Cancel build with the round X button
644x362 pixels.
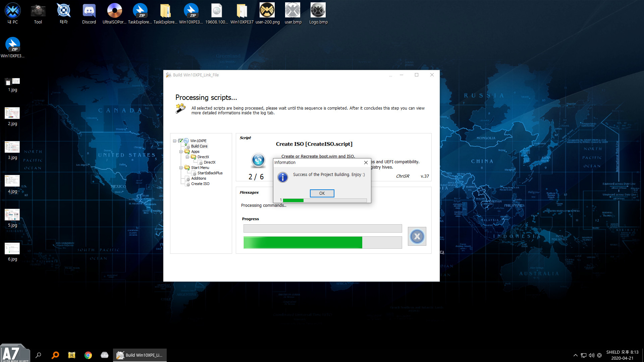(417, 236)
